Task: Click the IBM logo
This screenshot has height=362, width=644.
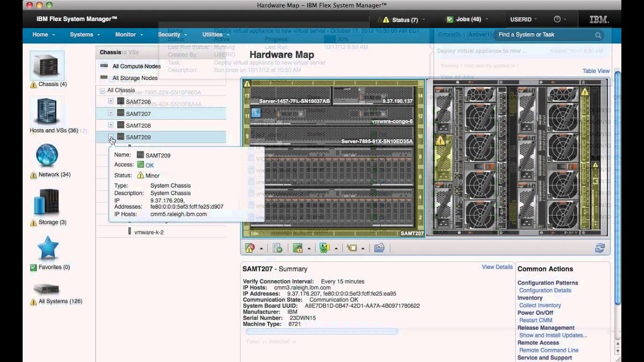Action: (599, 20)
